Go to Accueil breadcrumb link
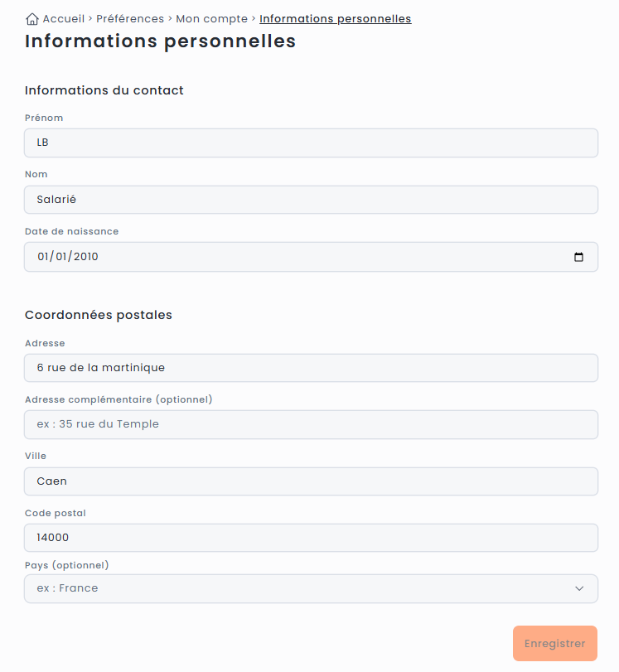The image size is (619, 672). pos(63,18)
